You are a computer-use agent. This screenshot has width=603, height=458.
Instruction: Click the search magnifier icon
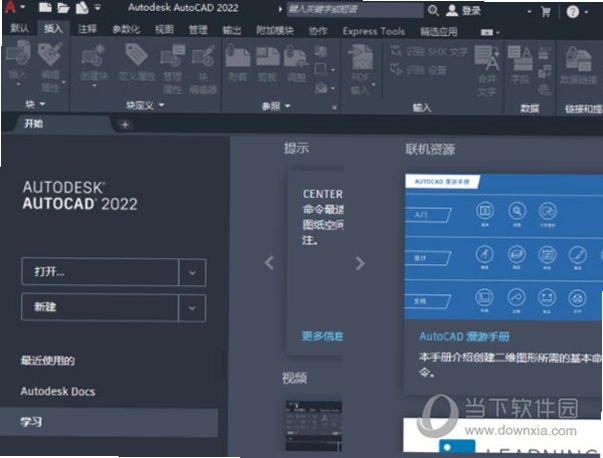[x=433, y=10]
